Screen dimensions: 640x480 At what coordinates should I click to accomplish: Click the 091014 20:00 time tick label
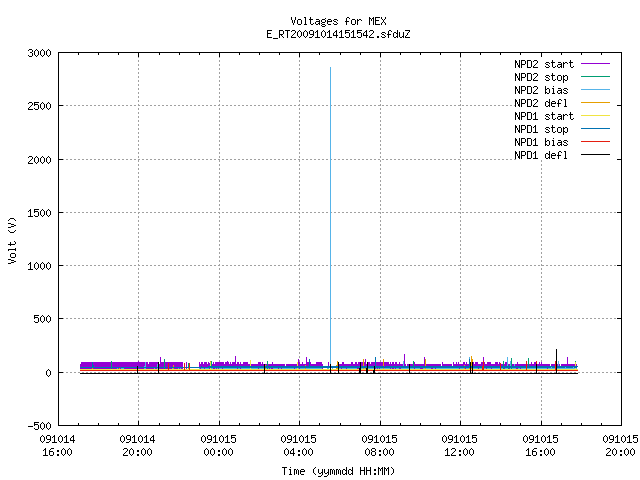[x=138, y=446]
